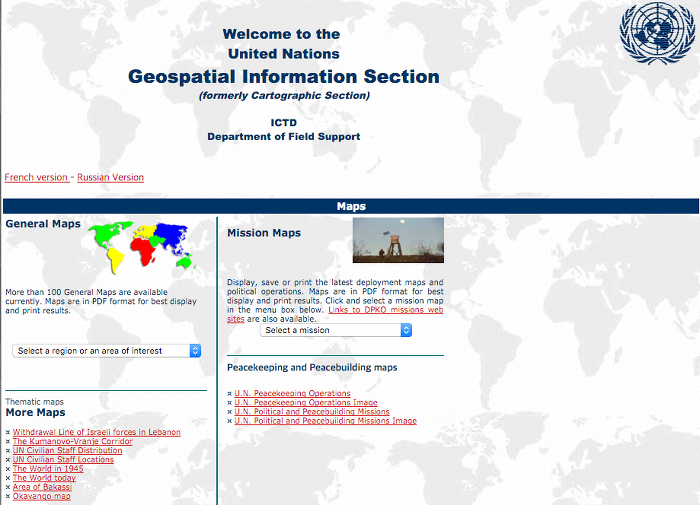Open Okavango map link
The width and height of the screenshot is (700, 505).
[42, 496]
